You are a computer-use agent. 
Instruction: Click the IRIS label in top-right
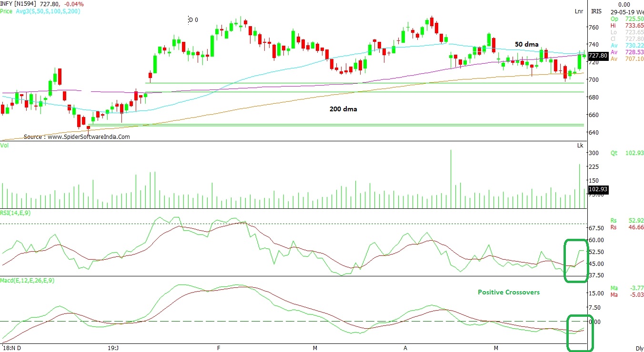coord(596,11)
